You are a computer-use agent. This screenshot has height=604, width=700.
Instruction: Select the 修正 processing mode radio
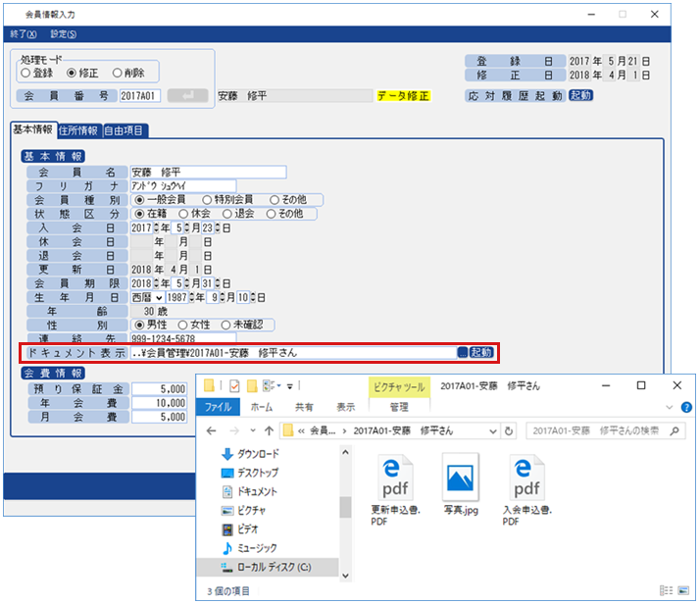pyautogui.click(x=82, y=73)
